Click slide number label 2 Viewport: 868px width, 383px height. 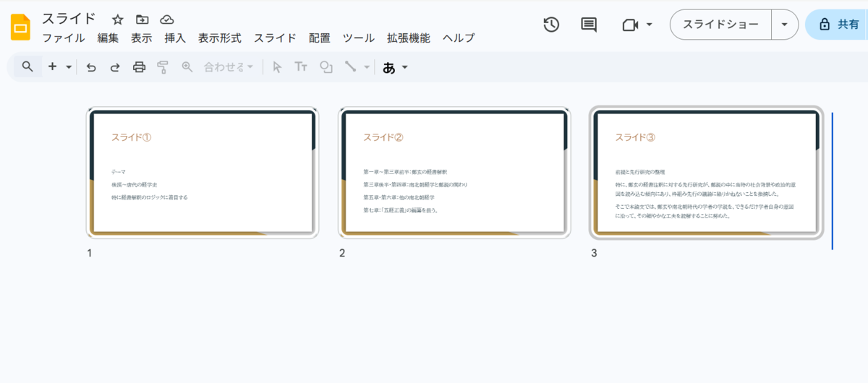(x=341, y=253)
